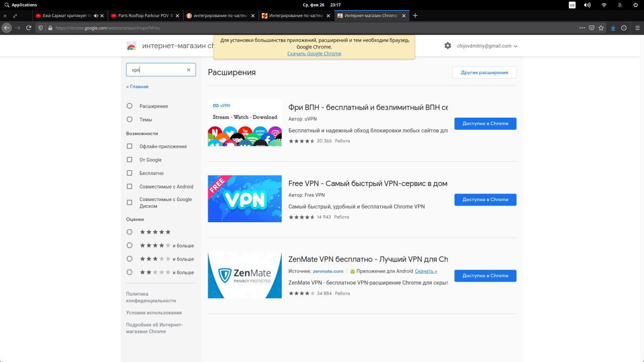Click the Applications search icon
644x362 pixels.
coord(6,5)
